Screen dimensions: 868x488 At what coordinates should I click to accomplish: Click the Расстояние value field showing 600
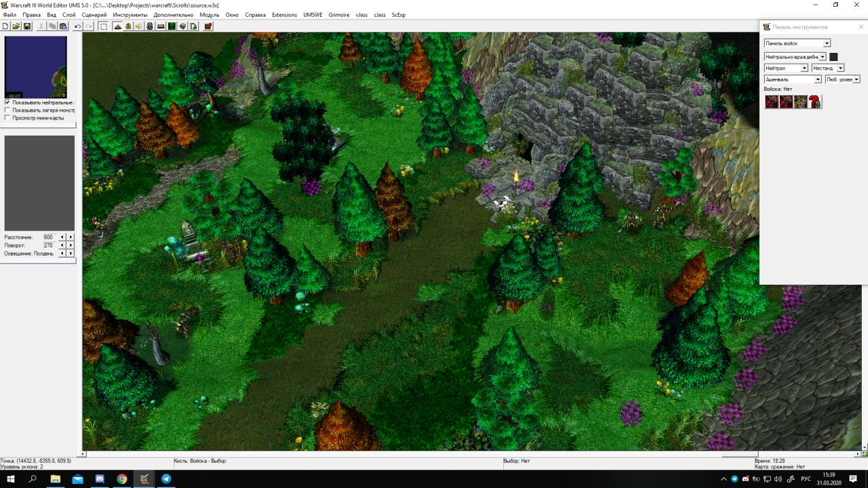point(50,237)
